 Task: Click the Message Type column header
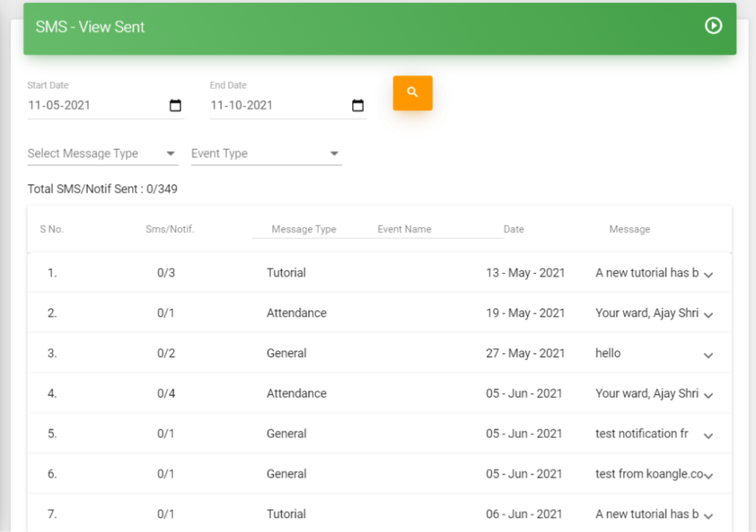[303, 229]
